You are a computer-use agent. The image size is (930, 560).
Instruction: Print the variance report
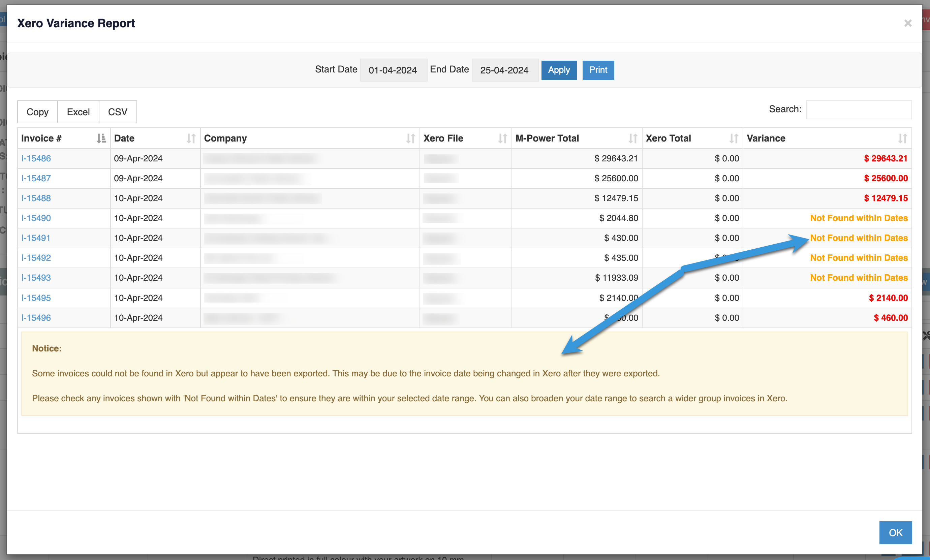pyautogui.click(x=598, y=70)
